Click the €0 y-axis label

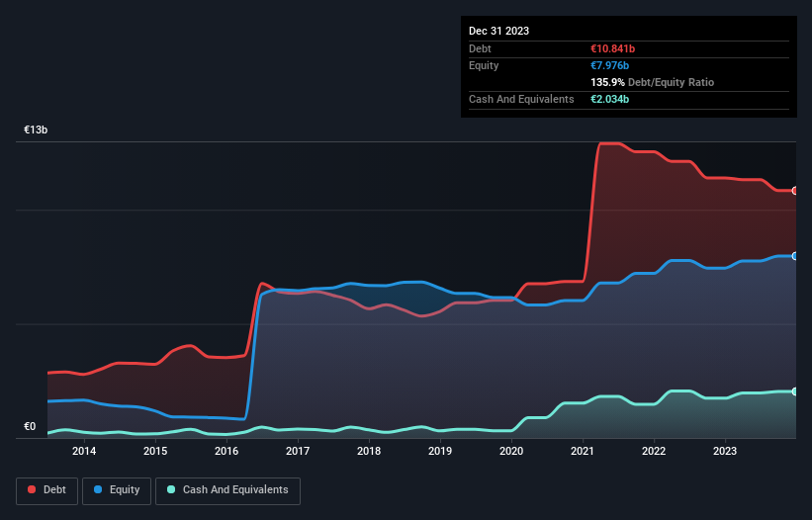[x=30, y=426]
